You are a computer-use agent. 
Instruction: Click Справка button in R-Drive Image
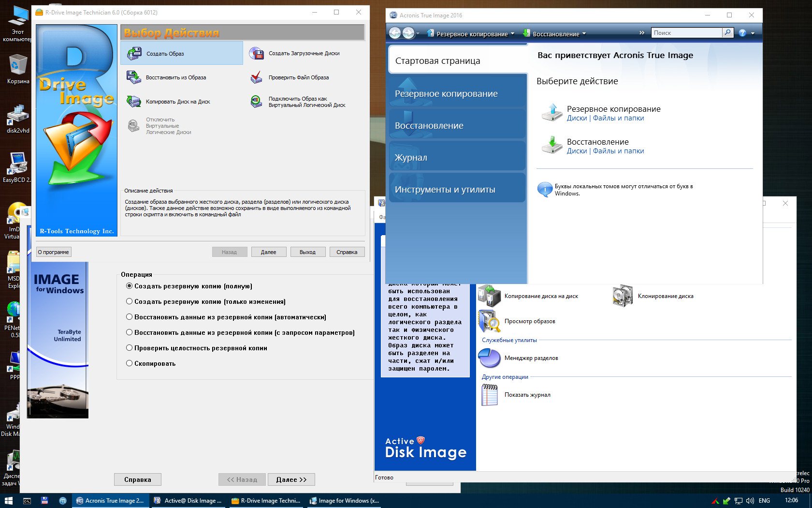pos(347,252)
